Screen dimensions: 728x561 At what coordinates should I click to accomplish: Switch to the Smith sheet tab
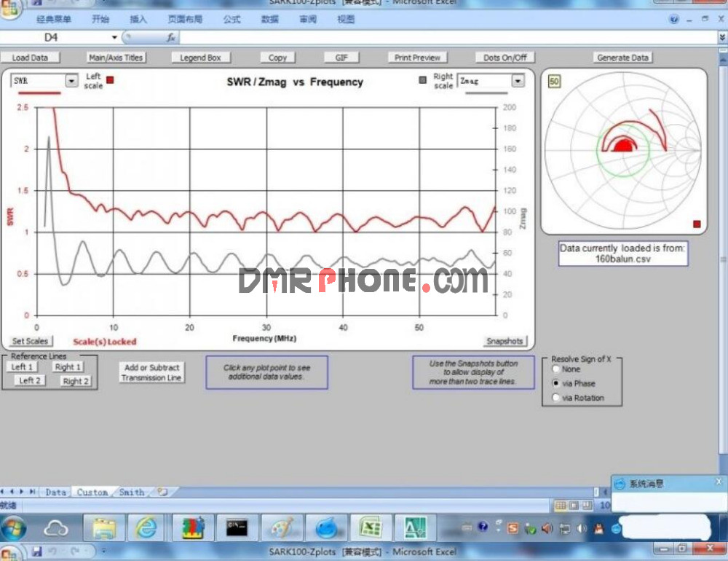click(132, 492)
